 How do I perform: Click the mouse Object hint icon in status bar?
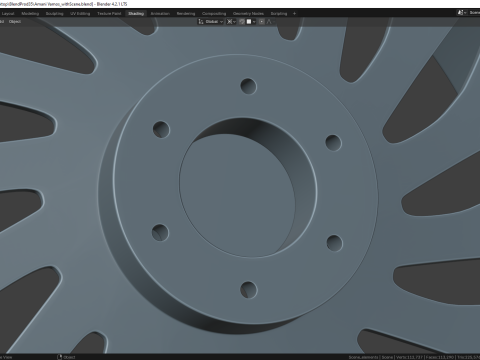(60, 357)
